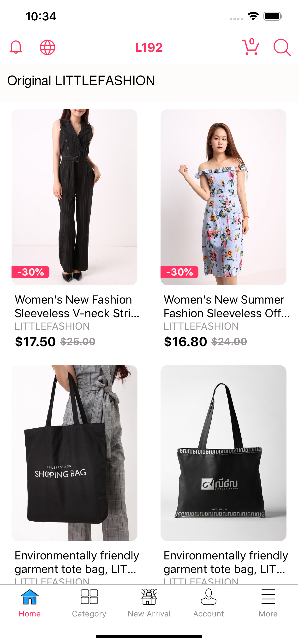Open the SHOPPING BAG tote photo

74,453
